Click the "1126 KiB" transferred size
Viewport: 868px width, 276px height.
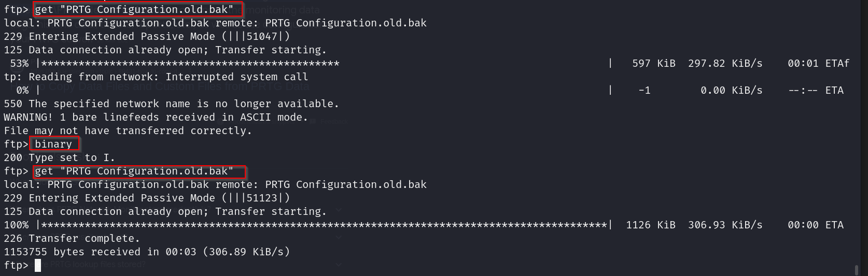pos(651,225)
